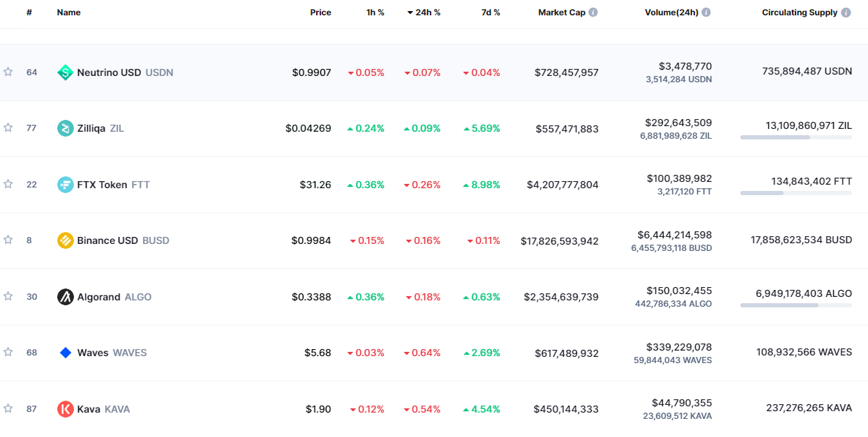Click the Neutrino USD coin logo

tap(65, 72)
